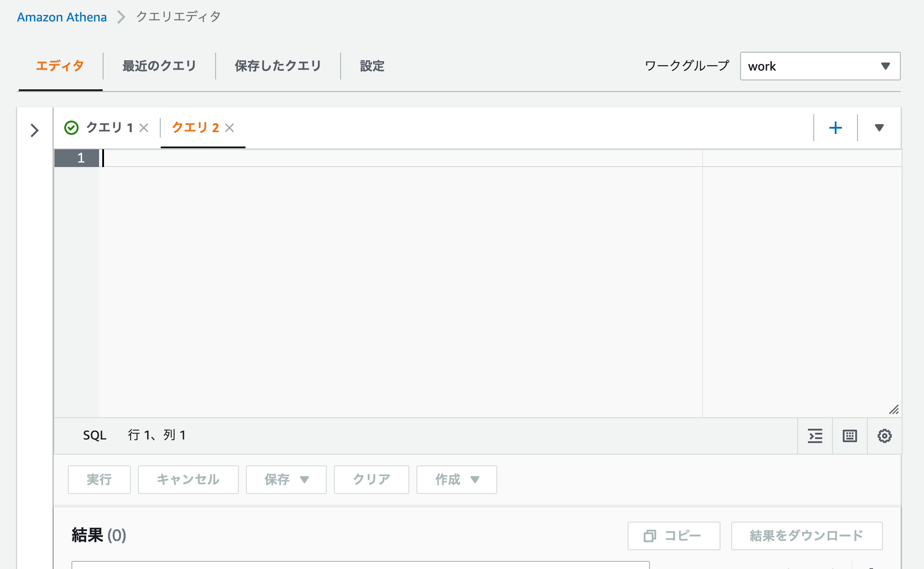This screenshot has width=924, height=569.
Task: Switch to the 最近のクエリ tab
Action: coord(158,66)
